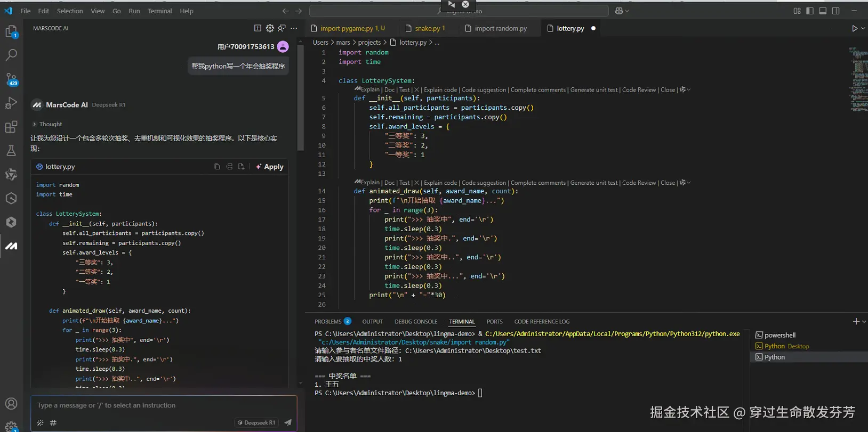Open the MarsCode AI sidebar icon
This screenshot has height=432, width=868.
coord(11,246)
